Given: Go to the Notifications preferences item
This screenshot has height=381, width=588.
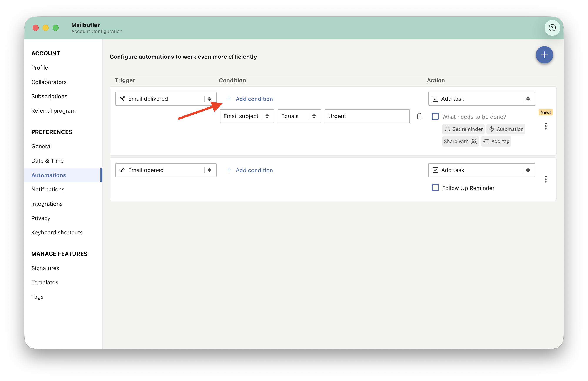Looking at the screenshot, I should 48,189.
